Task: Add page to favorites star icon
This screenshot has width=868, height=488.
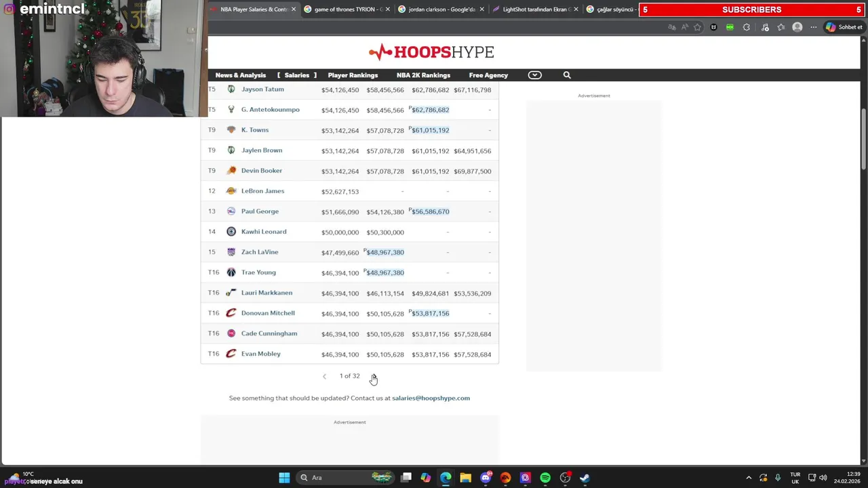Action: coord(697,27)
